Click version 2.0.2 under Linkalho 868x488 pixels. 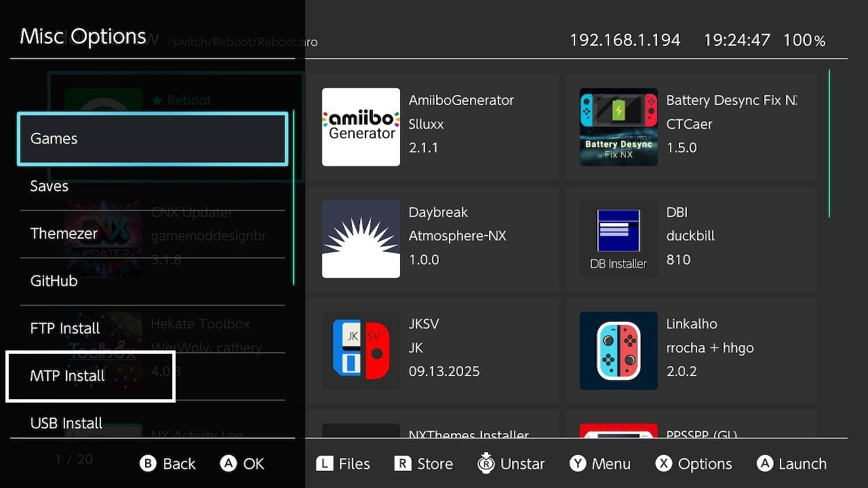coord(682,371)
